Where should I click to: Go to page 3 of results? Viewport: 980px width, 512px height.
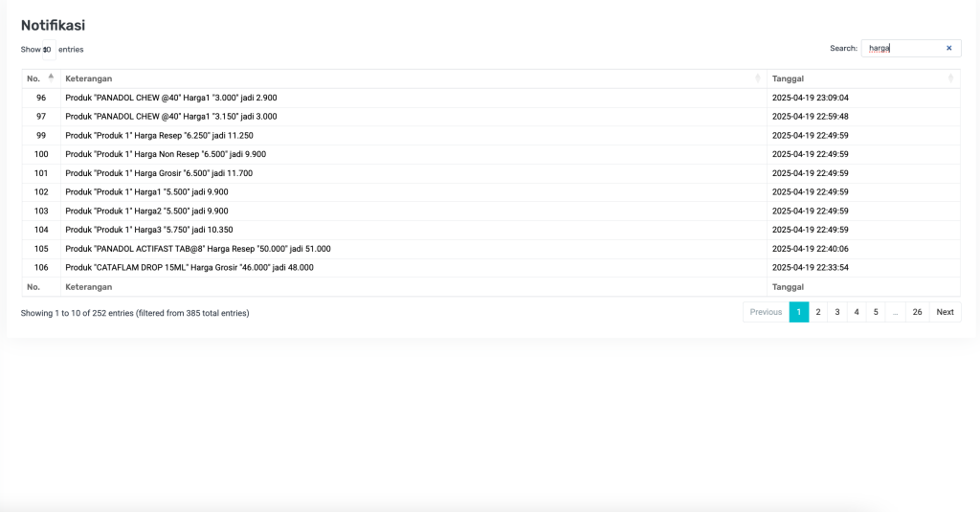click(x=837, y=312)
